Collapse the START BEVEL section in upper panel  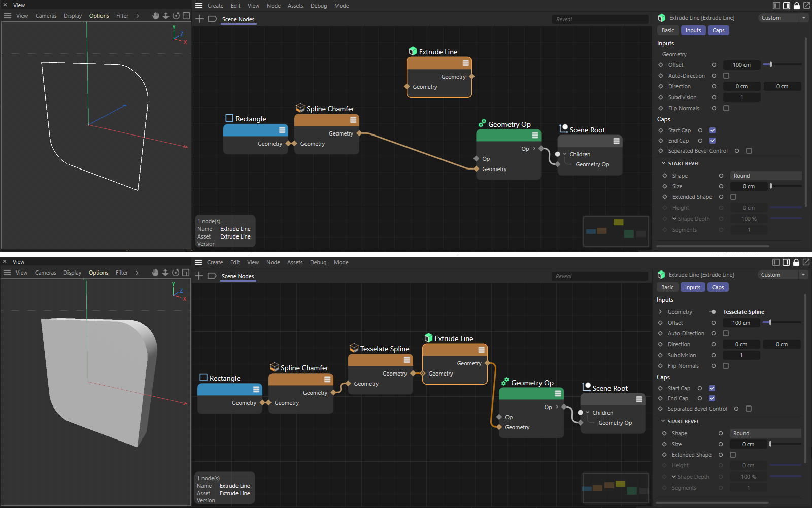[663, 163]
